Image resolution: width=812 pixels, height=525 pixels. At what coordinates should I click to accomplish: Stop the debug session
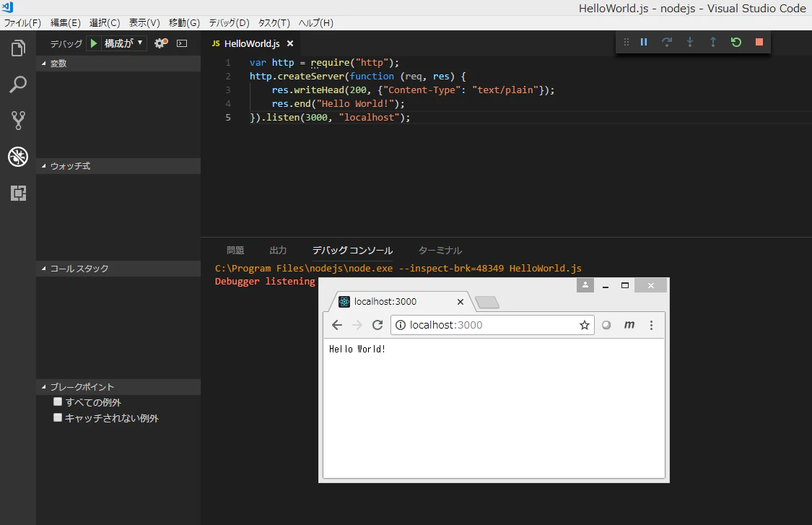759,42
